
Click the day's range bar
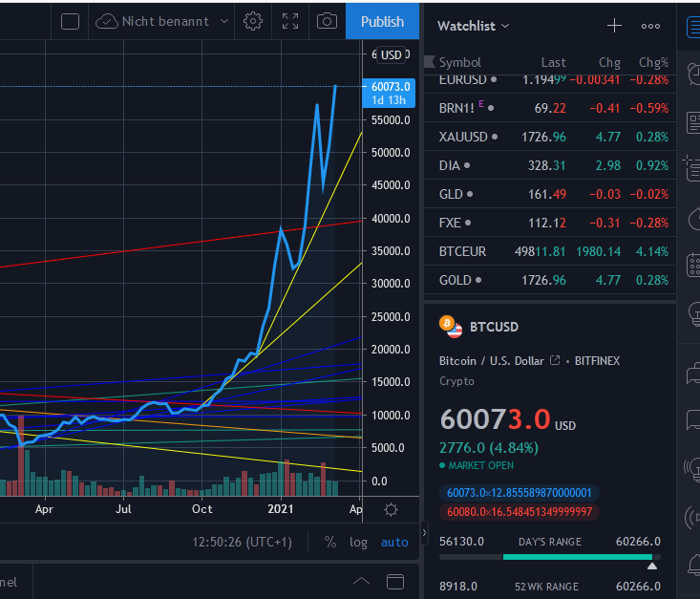pos(549,557)
